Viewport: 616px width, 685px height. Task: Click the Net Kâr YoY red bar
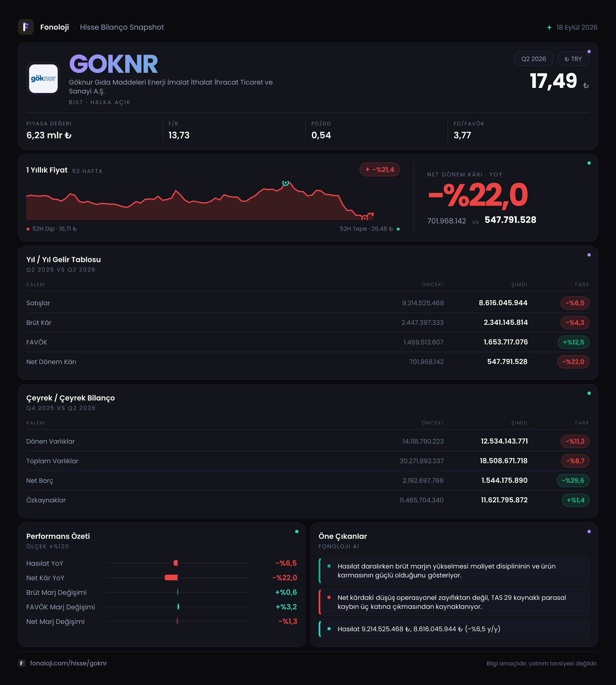click(171, 577)
